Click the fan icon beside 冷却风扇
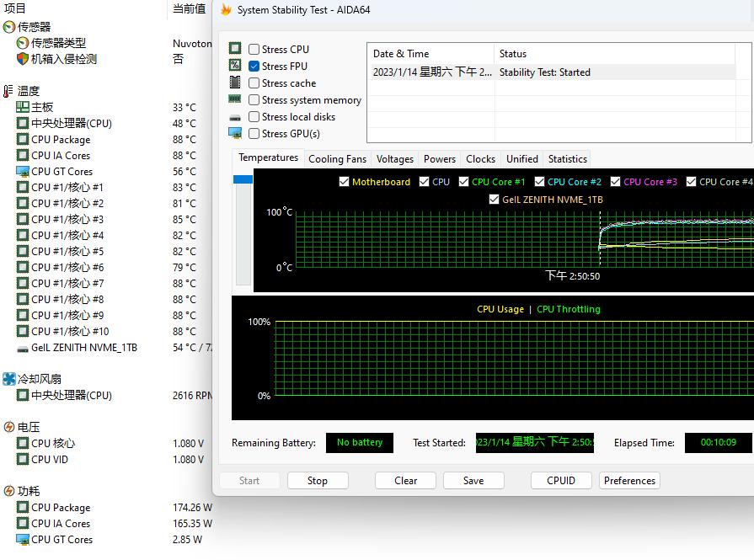Viewport: 754px width, 560px height. click(9, 379)
